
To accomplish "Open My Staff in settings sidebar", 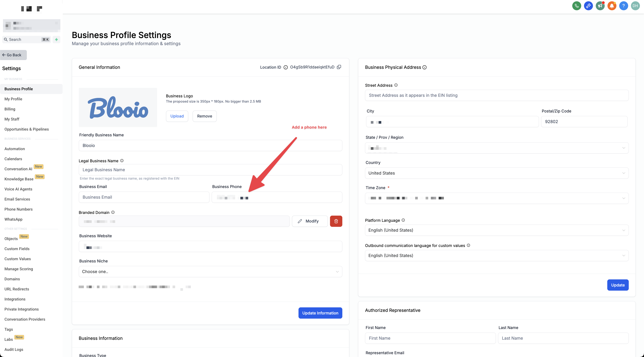I will coord(12,119).
